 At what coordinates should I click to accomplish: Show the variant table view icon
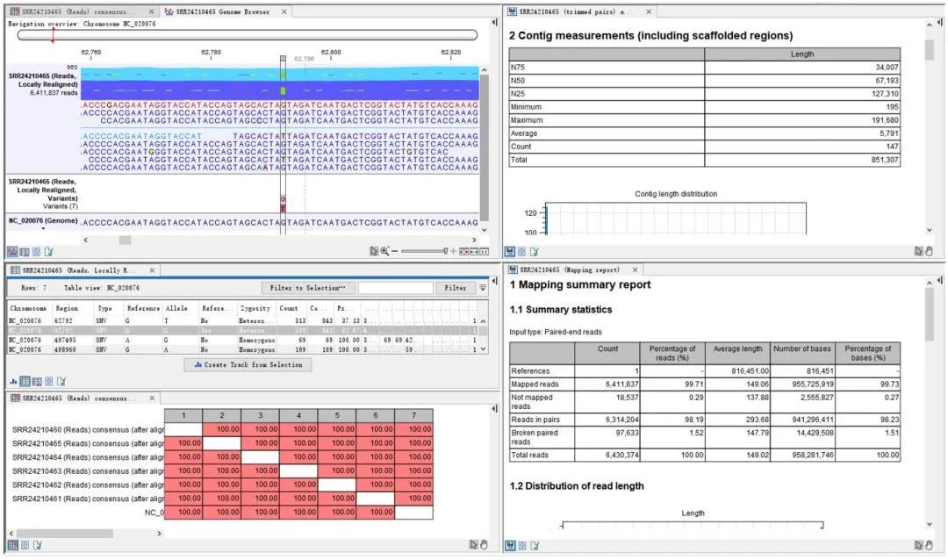click(x=25, y=382)
